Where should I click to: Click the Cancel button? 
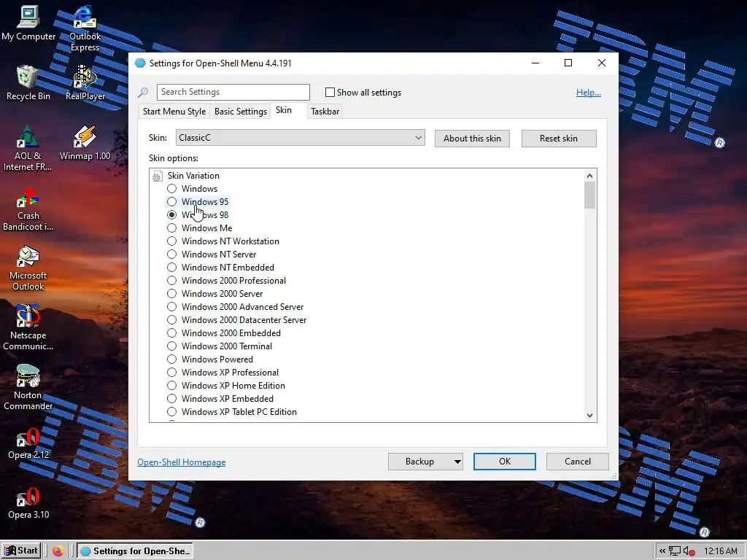pyautogui.click(x=578, y=462)
